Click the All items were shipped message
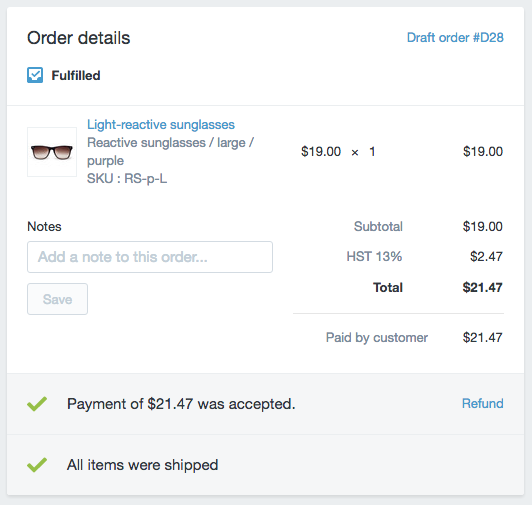532x505 pixels. tap(142, 465)
